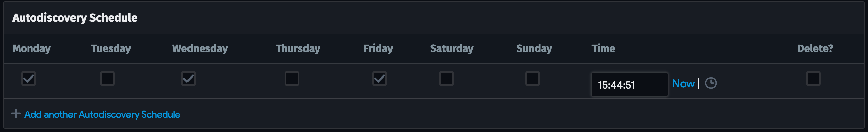
Task: Set time using the Now link
Action: coord(683,83)
